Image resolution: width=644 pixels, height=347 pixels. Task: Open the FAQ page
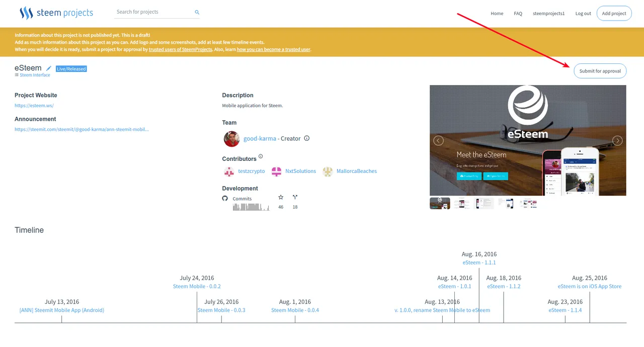(518, 14)
